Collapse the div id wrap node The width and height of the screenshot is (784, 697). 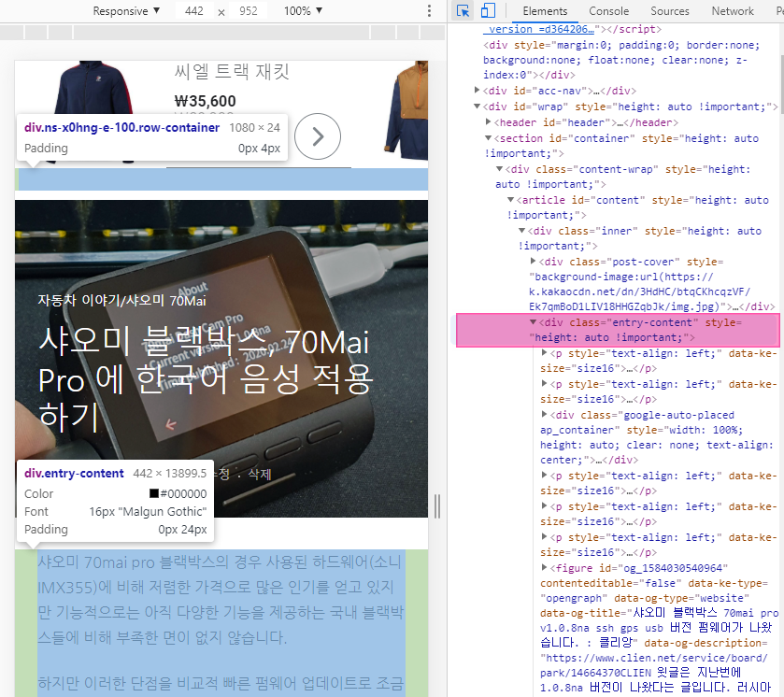477,107
